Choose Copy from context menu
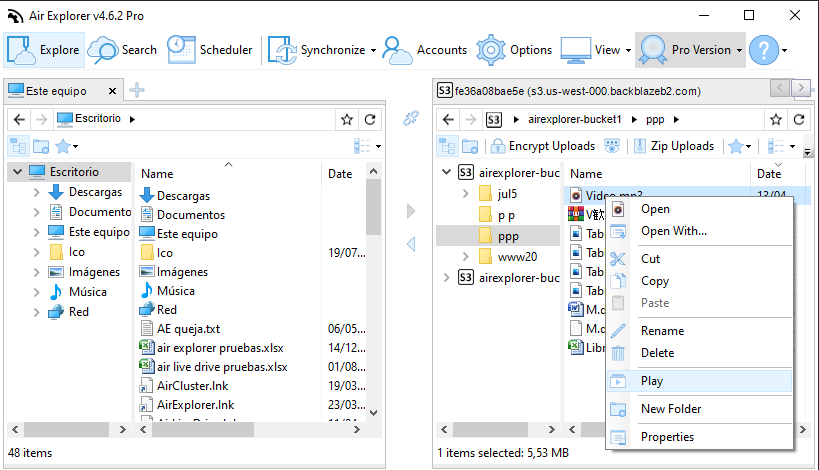 [700, 280]
